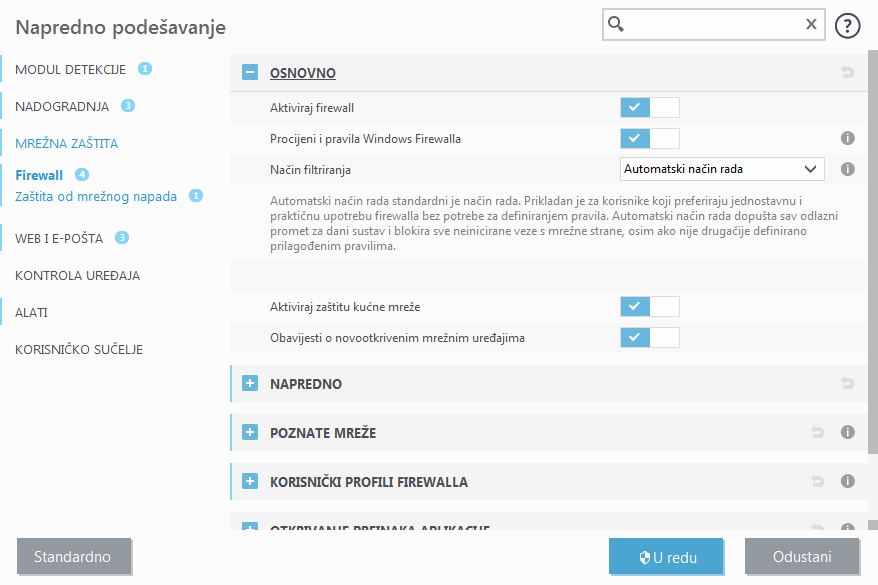Click the info icon beside KORISNIČKI PROFILI FIREWALLA
Image resolution: width=878 pixels, height=585 pixels.
(847, 481)
